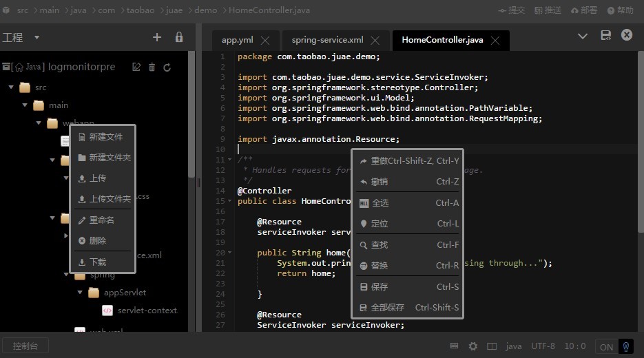This screenshot has width=644, height=358.
Task: Fold the comment block at line 11
Action: [229, 160]
